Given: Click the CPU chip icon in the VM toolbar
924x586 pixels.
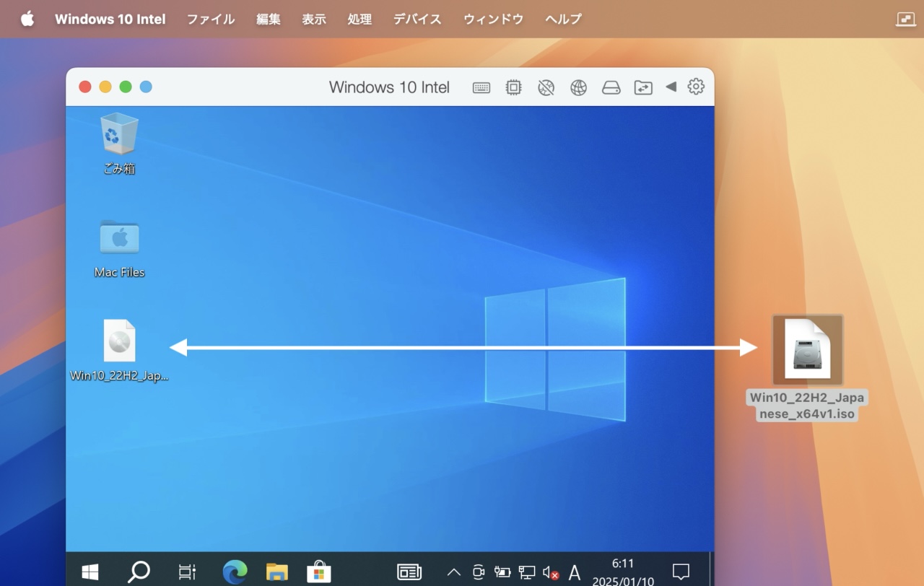Looking at the screenshot, I should coord(513,87).
